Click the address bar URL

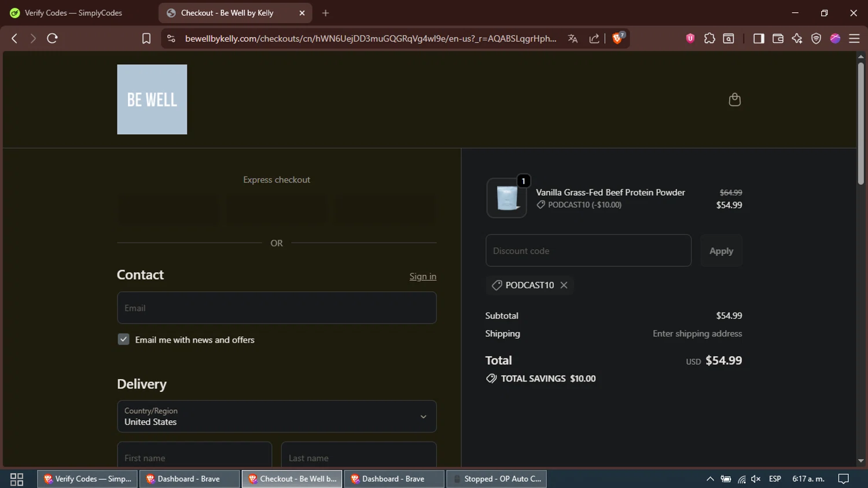[370, 38]
